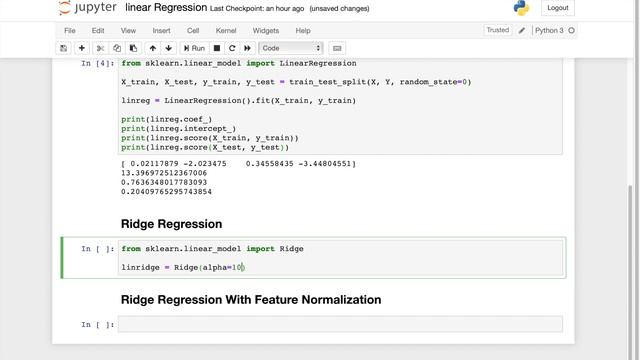This screenshot has height=360, width=640.
Task: Click the Trusted notebook button
Action: 498,30
